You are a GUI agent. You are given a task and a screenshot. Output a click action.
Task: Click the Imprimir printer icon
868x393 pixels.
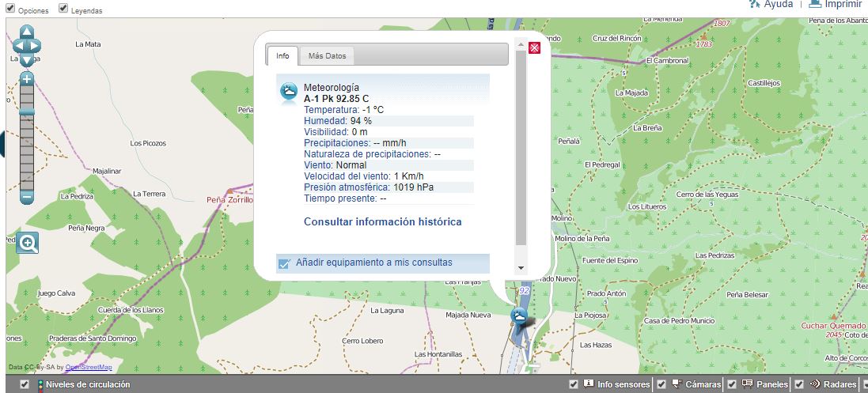815,3
